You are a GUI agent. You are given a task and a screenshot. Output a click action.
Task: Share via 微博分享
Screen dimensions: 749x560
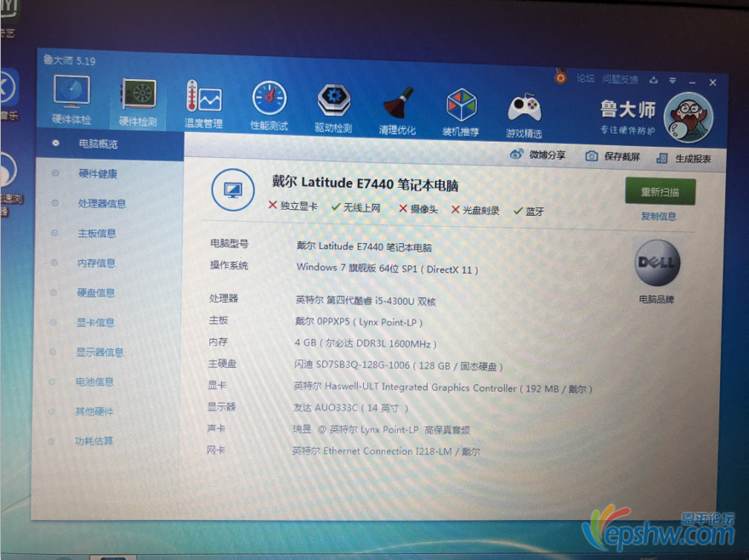[538, 155]
